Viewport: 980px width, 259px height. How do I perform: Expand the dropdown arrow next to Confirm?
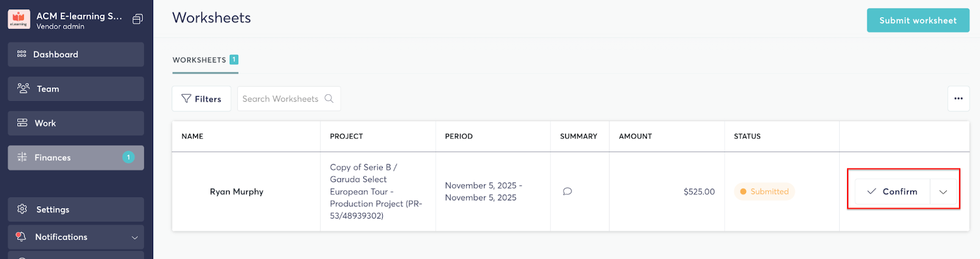pyautogui.click(x=943, y=192)
